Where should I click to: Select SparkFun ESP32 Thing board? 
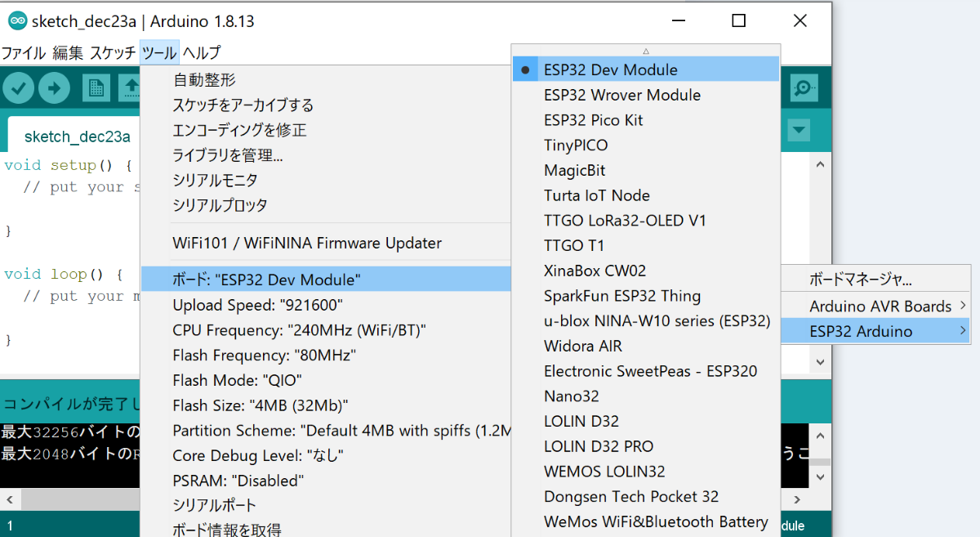coord(646,296)
